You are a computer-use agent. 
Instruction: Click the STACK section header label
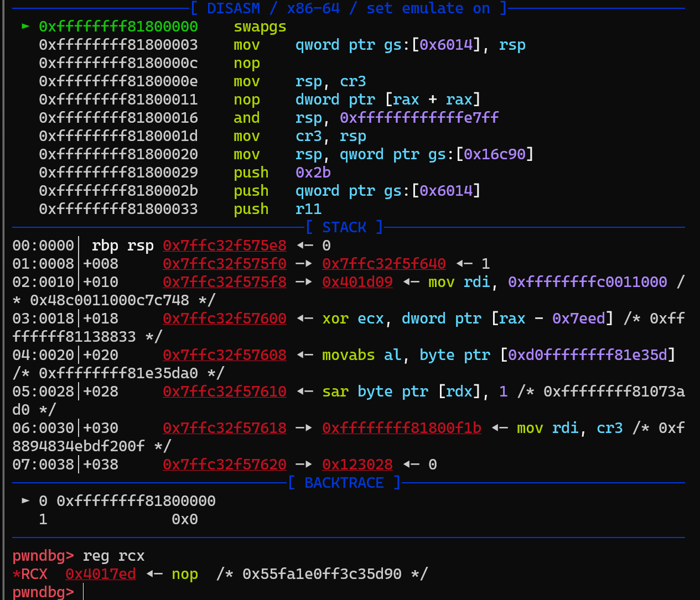pyautogui.click(x=344, y=227)
